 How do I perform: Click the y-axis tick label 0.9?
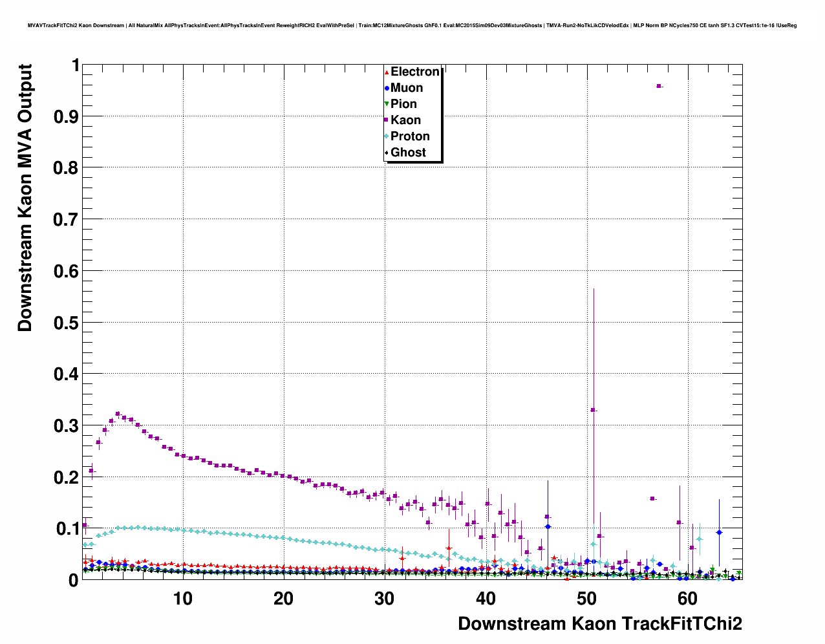tap(66, 117)
